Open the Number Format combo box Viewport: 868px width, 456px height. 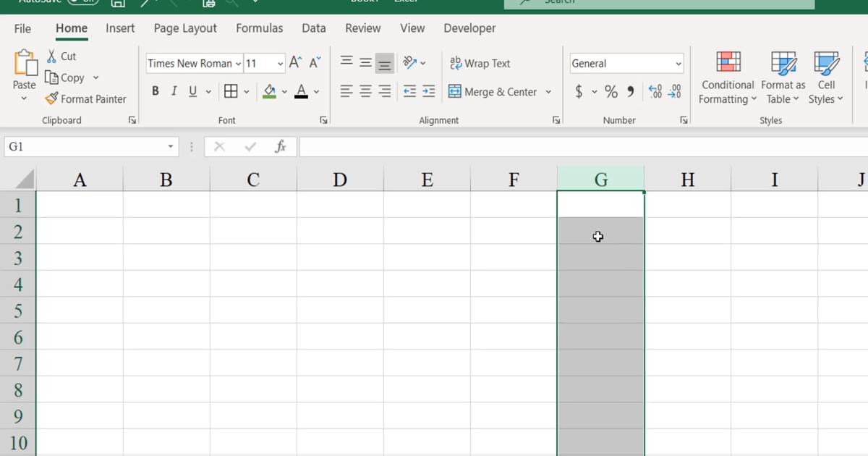(626, 63)
